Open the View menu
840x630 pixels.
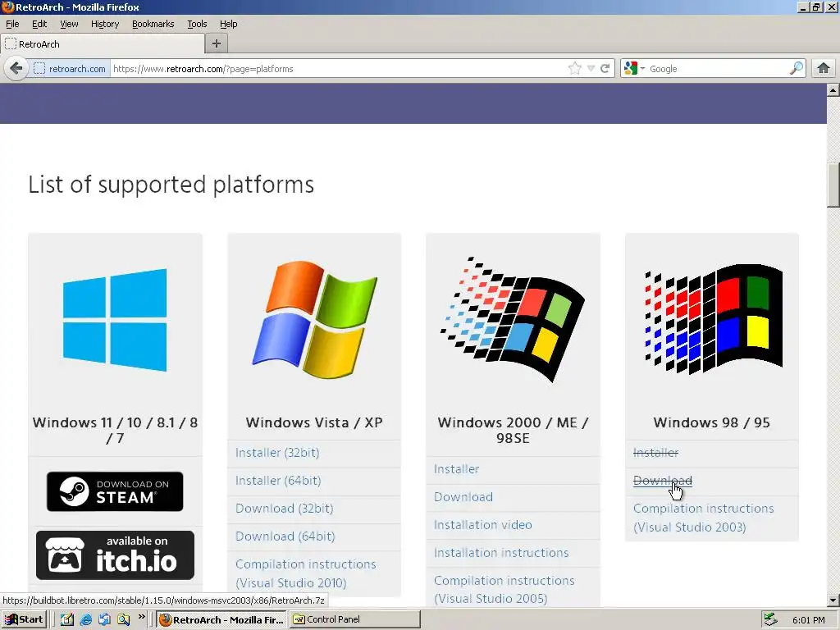69,24
